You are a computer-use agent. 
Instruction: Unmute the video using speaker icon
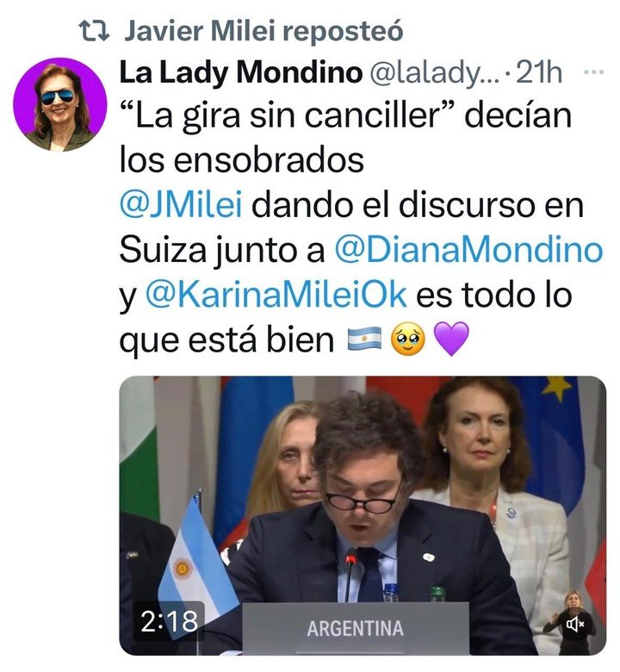575,624
